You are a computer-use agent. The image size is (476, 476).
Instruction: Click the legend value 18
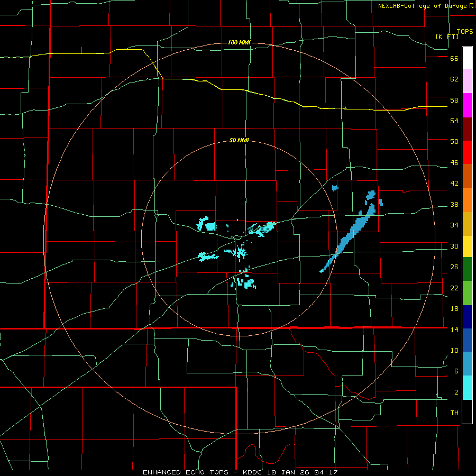pyautogui.click(x=454, y=309)
